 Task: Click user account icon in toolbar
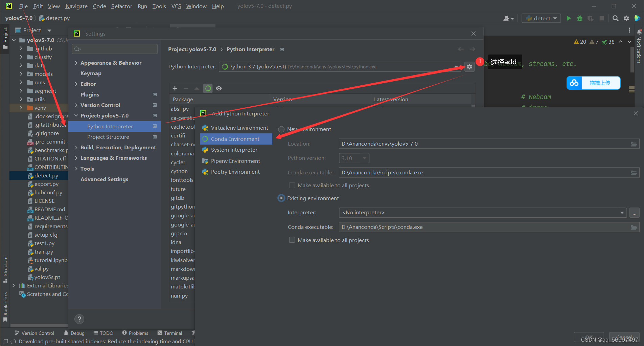508,18
